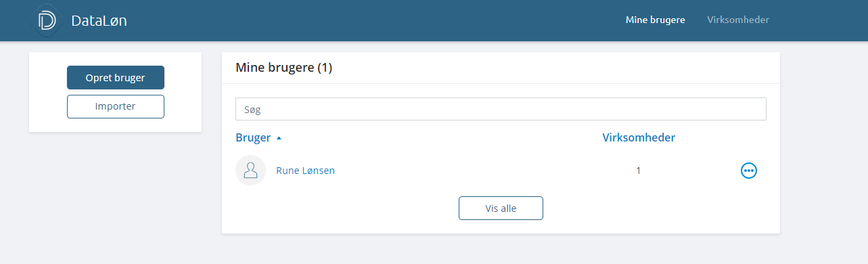Image resolution: width=868 pixels, height=264 pixels.
Task: Sort by the Virksomheder column header
Action: coord(639,137)
